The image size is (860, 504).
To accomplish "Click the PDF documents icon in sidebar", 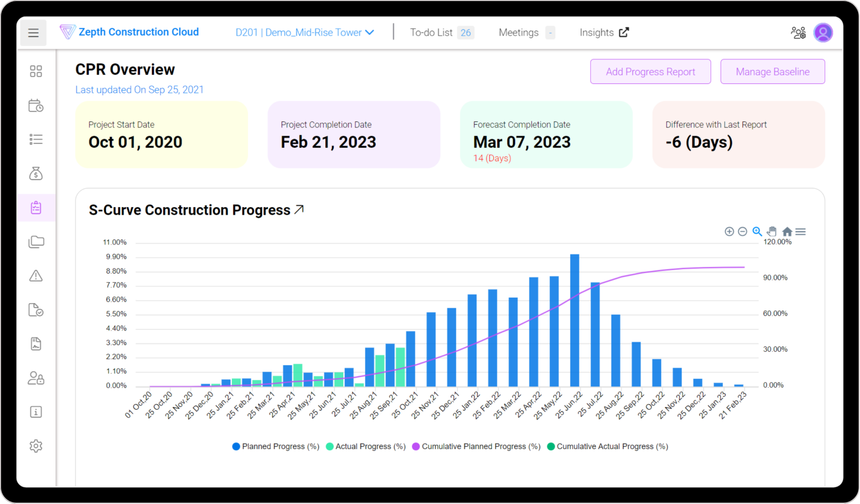I will [x=36, y=343].
